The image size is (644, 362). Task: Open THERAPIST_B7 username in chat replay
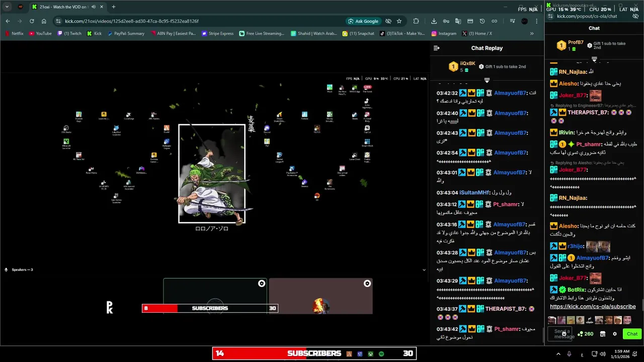pos(506,309)
